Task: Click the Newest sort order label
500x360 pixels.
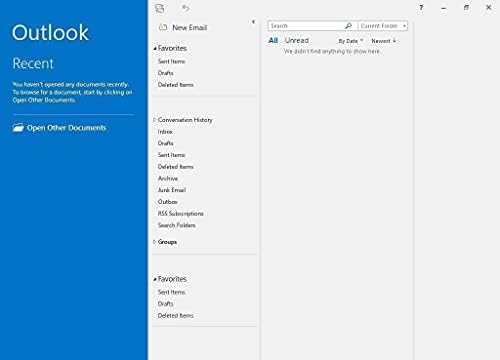Action: (381, 41)
